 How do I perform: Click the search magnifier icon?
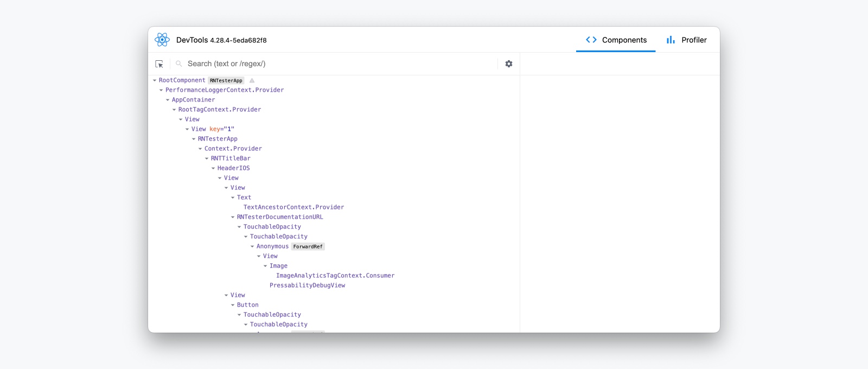pyautogui.click(x=178, y=64)
